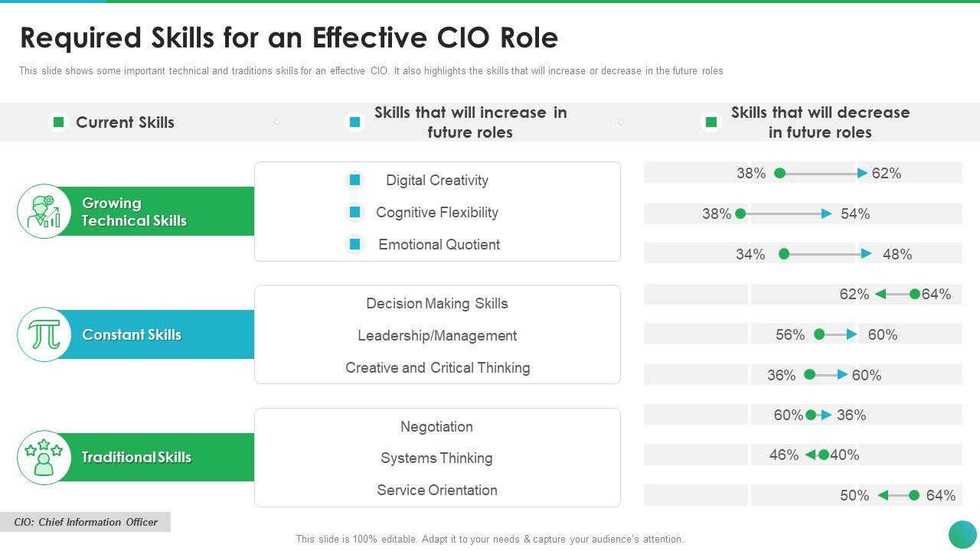Click the stars-and-person Traditional Skills icon

(x=44, y=457)
